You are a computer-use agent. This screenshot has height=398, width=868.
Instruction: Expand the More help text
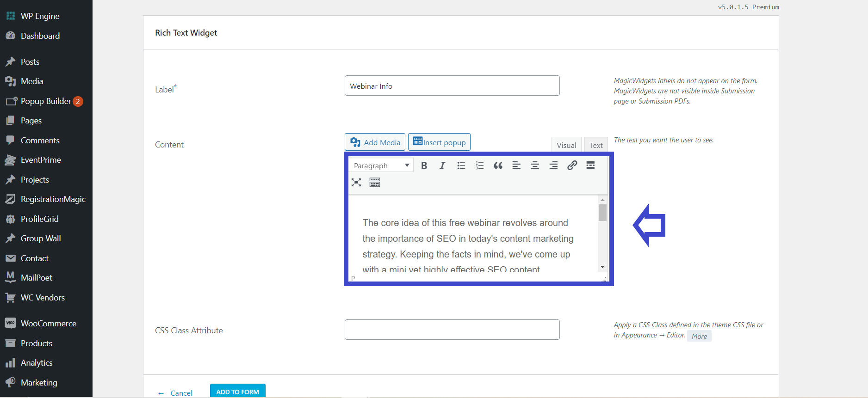point(699,336)
